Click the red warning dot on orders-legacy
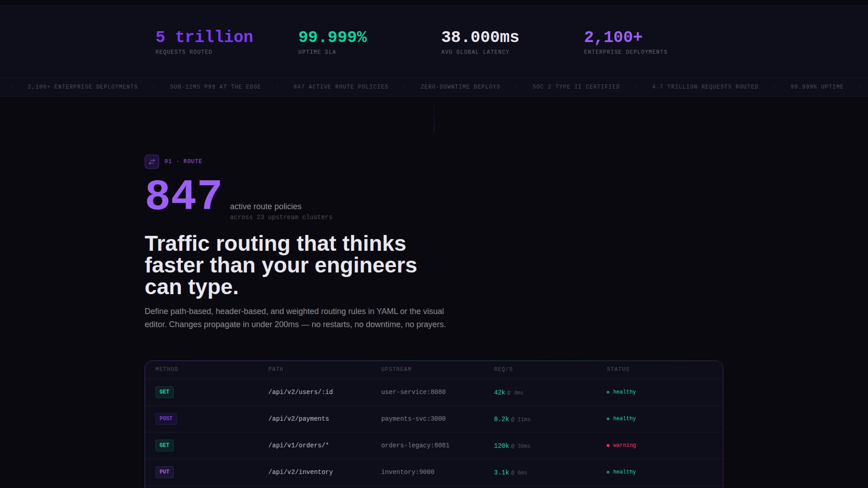Viewport: 868px width, 488px height. point(608,445)
